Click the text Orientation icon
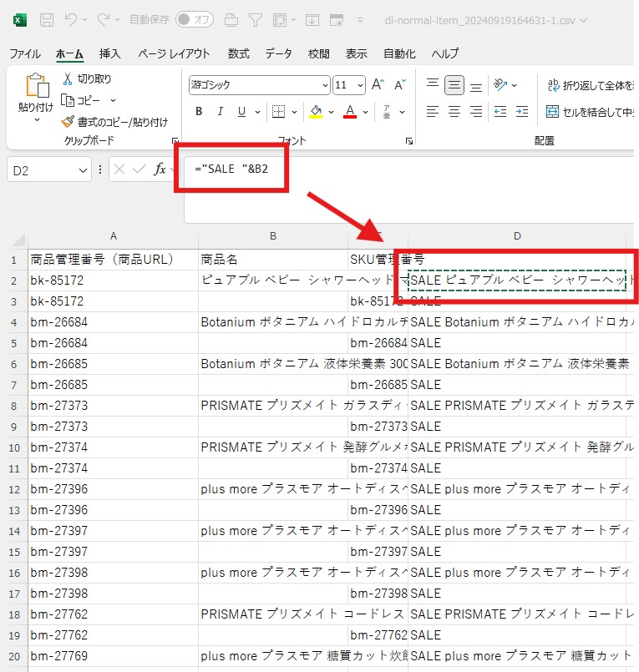 coord(500,84)
